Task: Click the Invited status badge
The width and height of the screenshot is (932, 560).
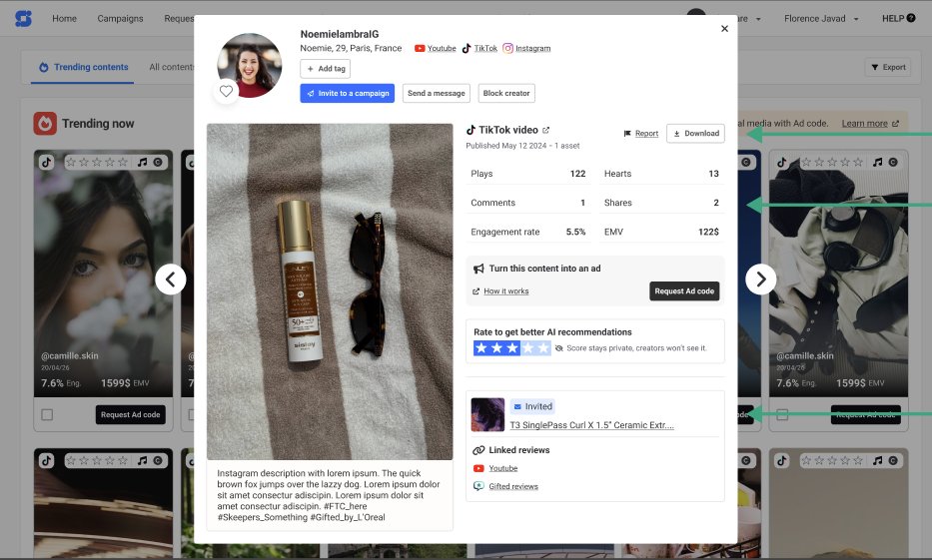Action: pos(532,406)
